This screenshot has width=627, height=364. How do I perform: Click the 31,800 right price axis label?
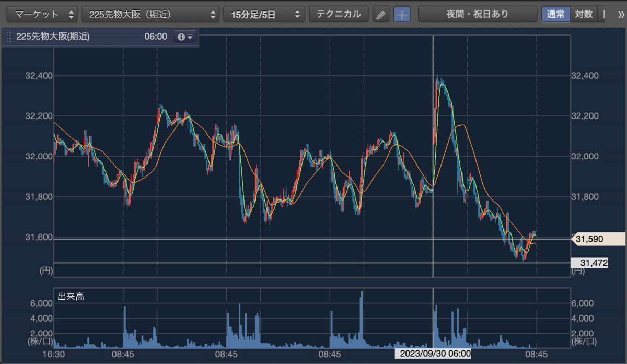[586, 197]
